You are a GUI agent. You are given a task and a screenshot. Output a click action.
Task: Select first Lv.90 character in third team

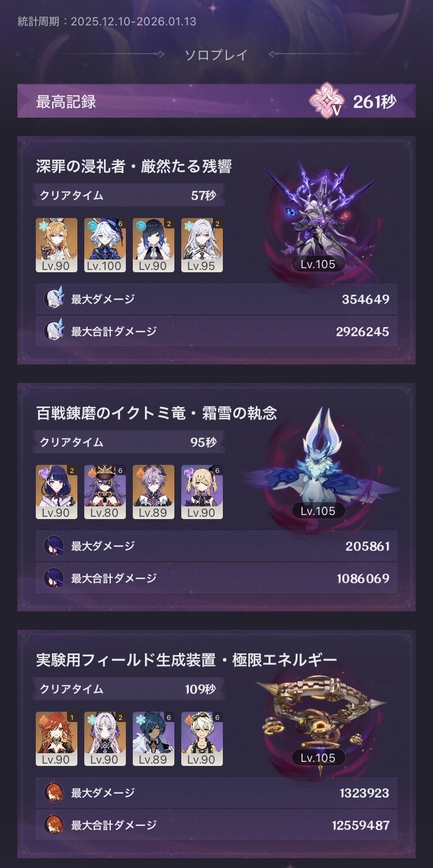57,739
